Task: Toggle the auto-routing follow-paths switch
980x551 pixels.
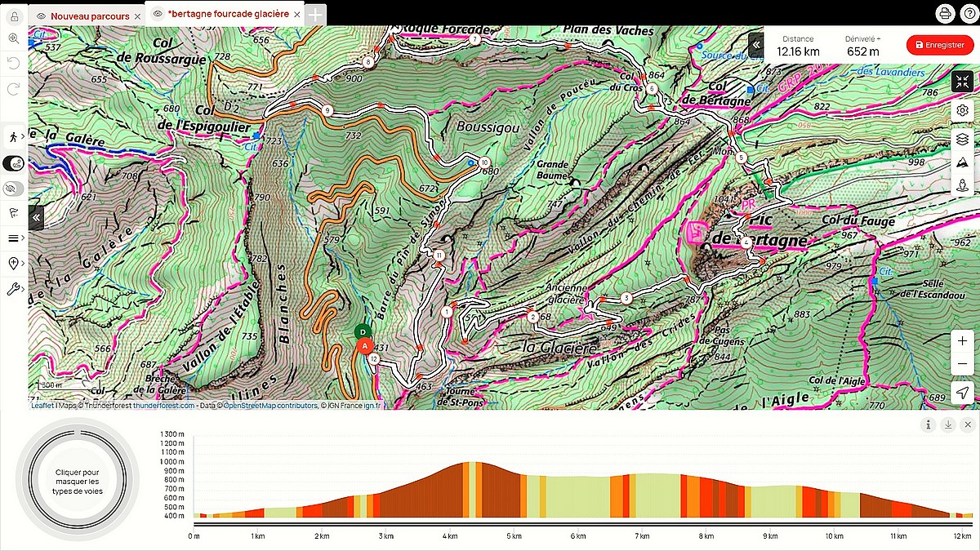Action: point(14,163)
